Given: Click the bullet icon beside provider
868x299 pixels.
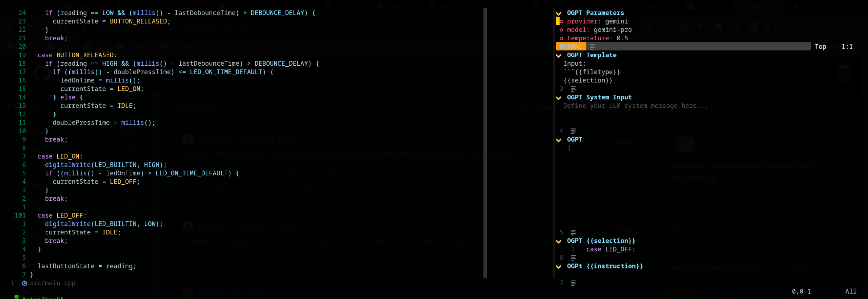Looking at the screenshot, I should tap(561, 21).
